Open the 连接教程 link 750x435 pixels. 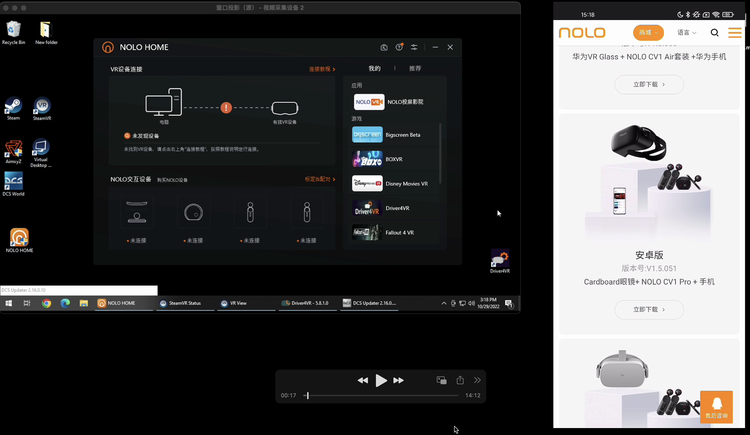(x=321, y=69)
